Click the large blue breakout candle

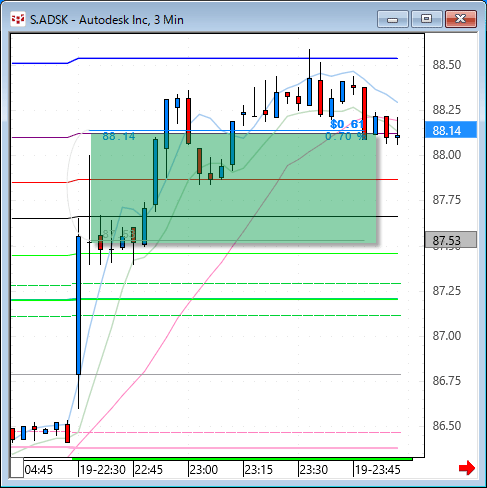point(79,305)
